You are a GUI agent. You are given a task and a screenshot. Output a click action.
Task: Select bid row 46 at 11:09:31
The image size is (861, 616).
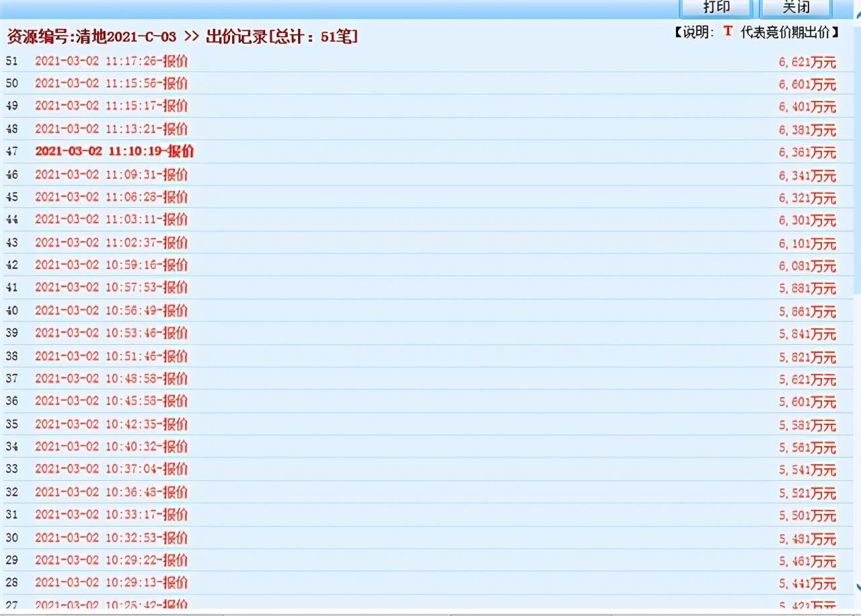coord(428,175)
